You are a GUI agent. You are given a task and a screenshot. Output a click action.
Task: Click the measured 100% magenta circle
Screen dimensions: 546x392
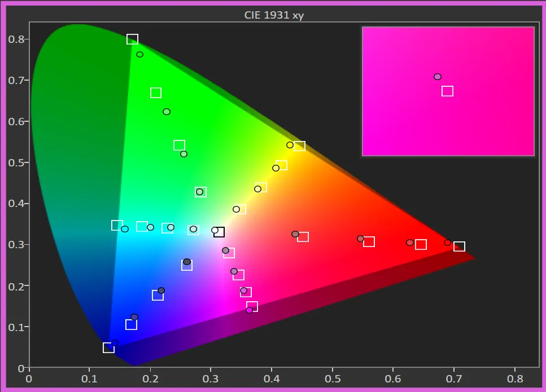click(249, 310)
